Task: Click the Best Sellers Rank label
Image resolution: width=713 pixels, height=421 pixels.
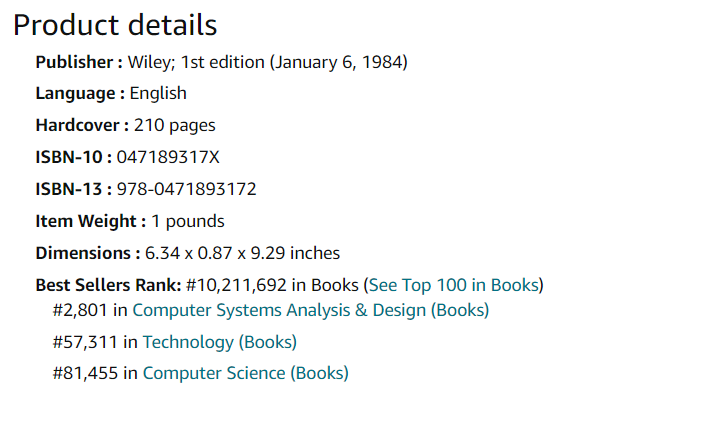Action: (x=108, y=285)
